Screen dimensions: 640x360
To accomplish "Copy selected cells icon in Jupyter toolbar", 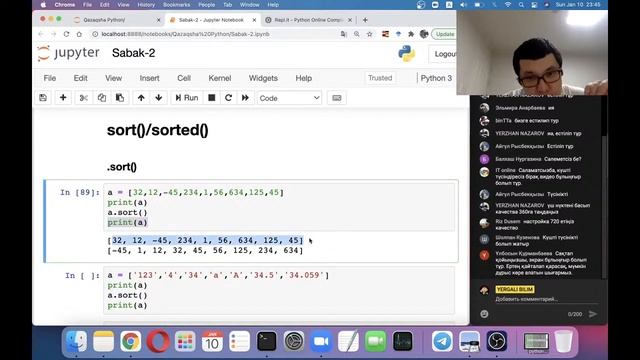I will point(102,98).
